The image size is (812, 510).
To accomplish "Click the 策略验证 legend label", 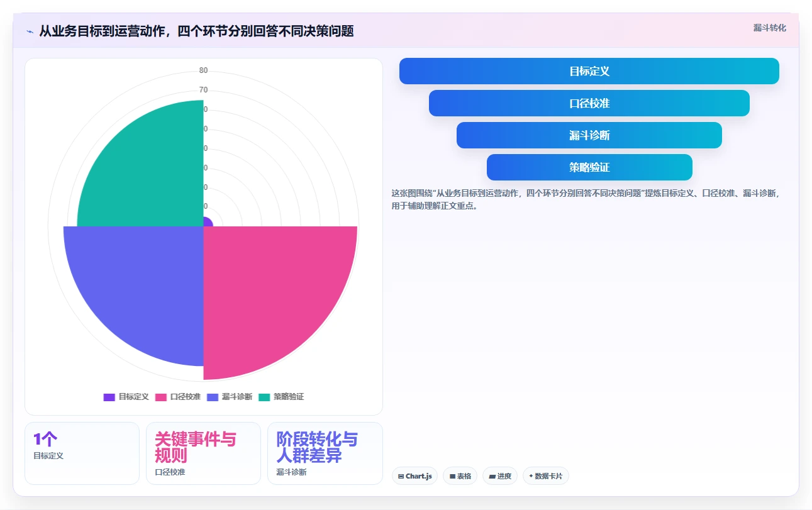I will pos(288,397).
